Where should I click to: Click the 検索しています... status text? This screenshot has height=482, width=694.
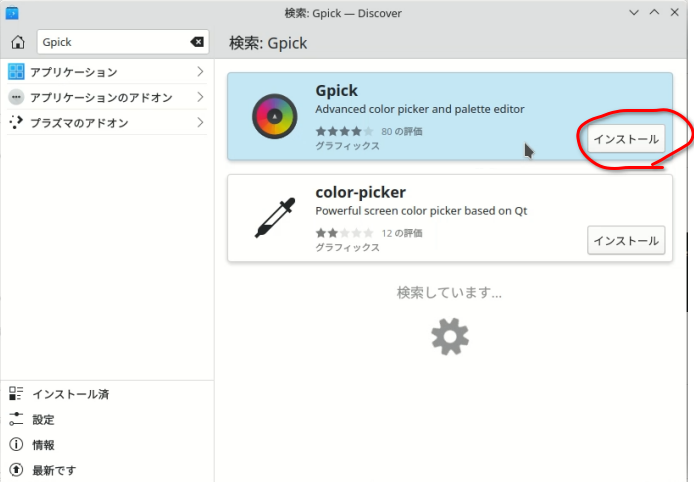click(x=449, y=293)
